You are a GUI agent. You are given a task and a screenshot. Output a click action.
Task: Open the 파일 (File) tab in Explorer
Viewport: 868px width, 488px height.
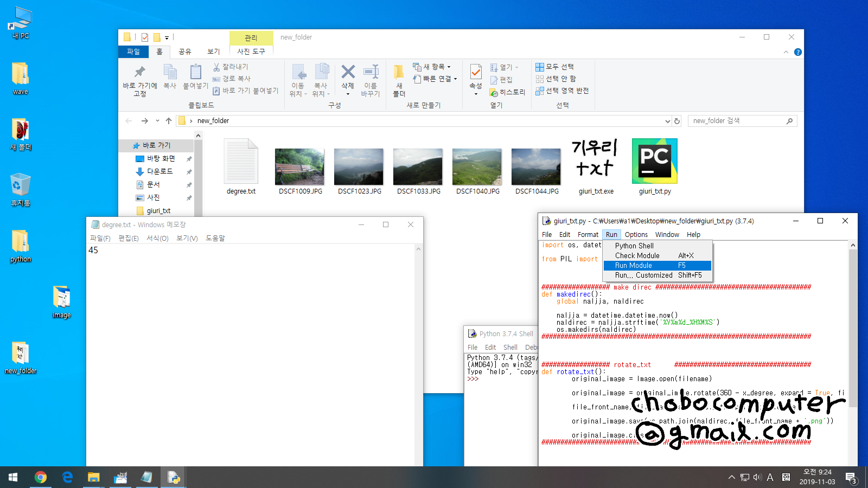coord(133,52)
